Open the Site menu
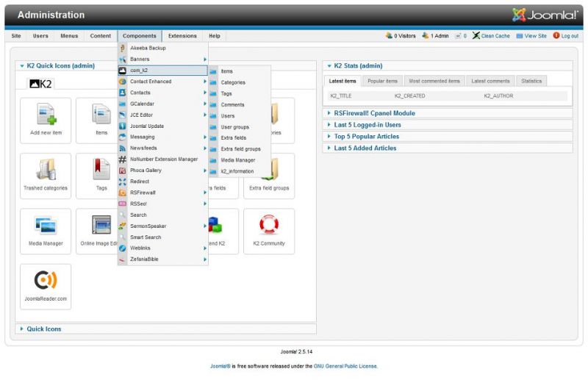 (x=16, y=36)
